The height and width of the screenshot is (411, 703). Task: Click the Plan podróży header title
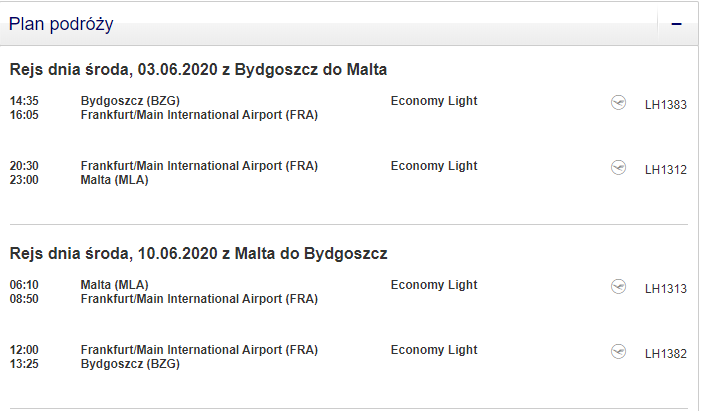61,24
